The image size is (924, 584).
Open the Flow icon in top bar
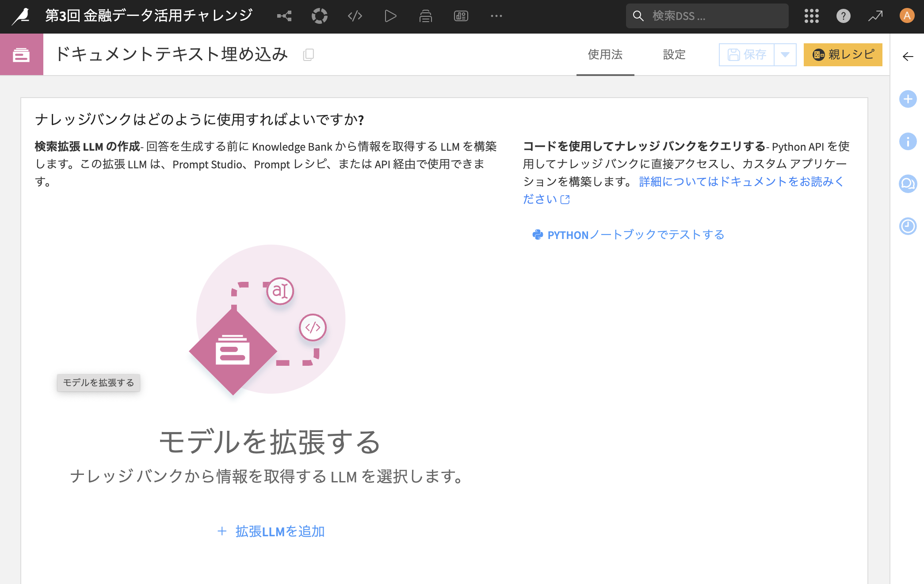pos(284,16)
